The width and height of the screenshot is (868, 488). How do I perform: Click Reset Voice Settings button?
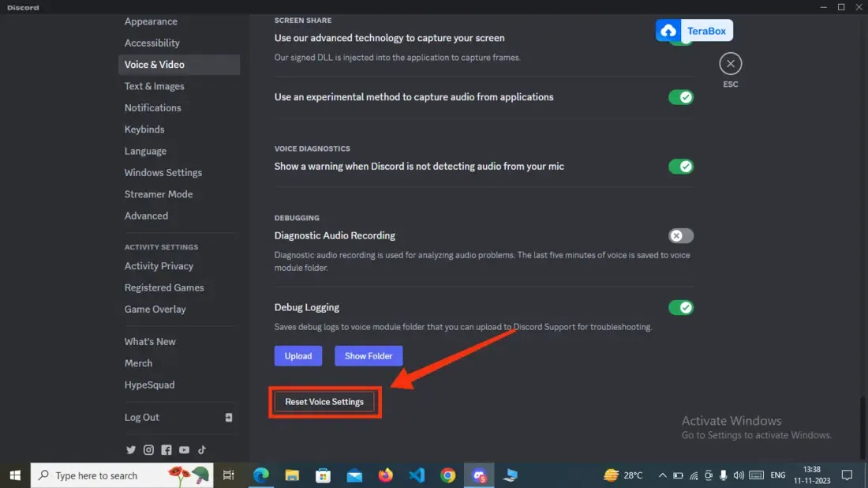324,402
